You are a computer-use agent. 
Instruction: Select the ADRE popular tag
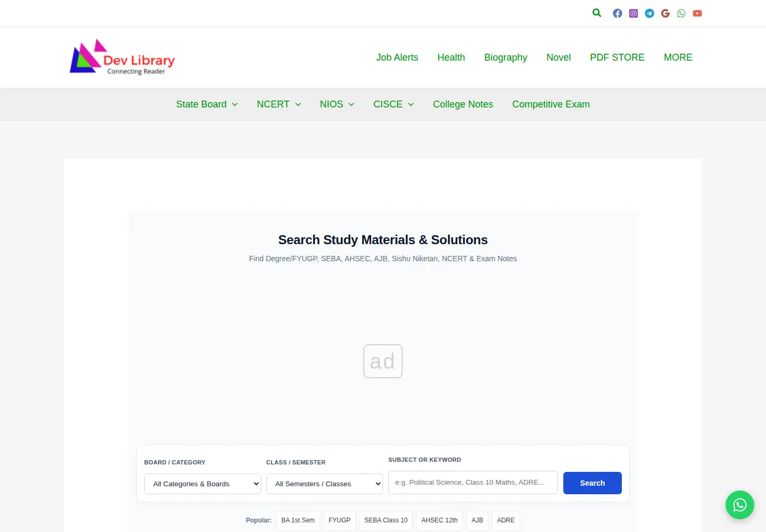(506, 520)
